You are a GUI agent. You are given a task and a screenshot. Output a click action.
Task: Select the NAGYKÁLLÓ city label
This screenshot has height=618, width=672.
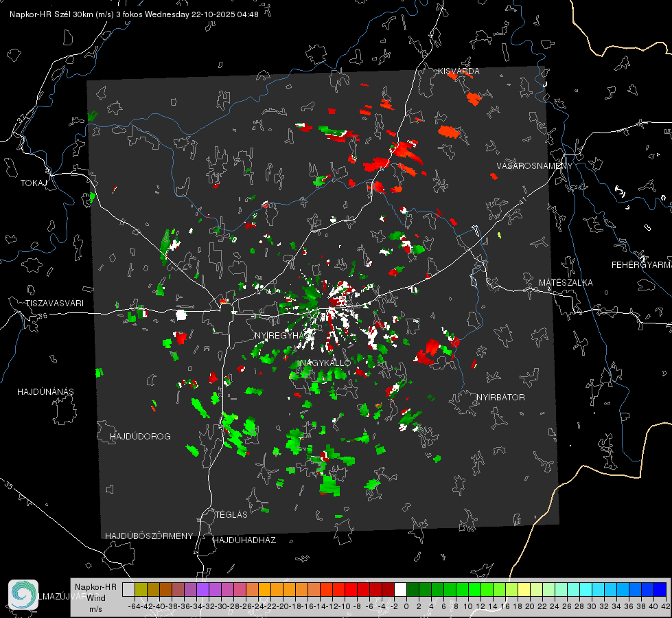click(x=326, y=363)
